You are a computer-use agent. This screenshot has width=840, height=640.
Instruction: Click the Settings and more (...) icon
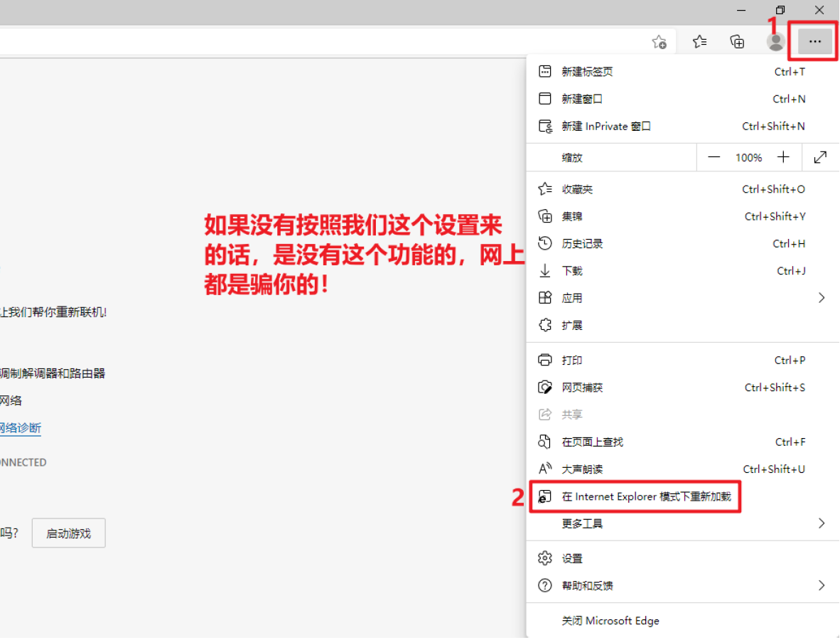(813, 41)
